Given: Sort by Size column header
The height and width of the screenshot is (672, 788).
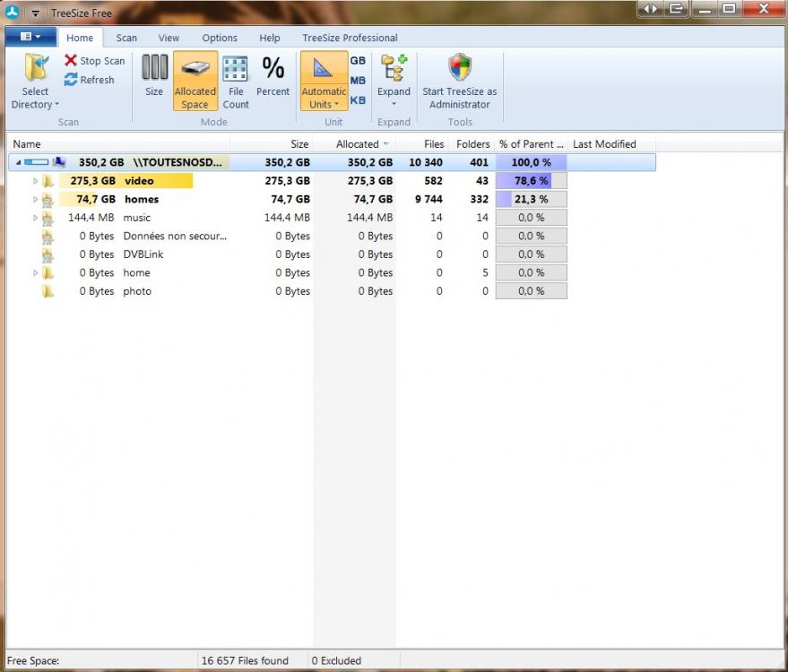Looking at the screenshot, I should [272, 144].
